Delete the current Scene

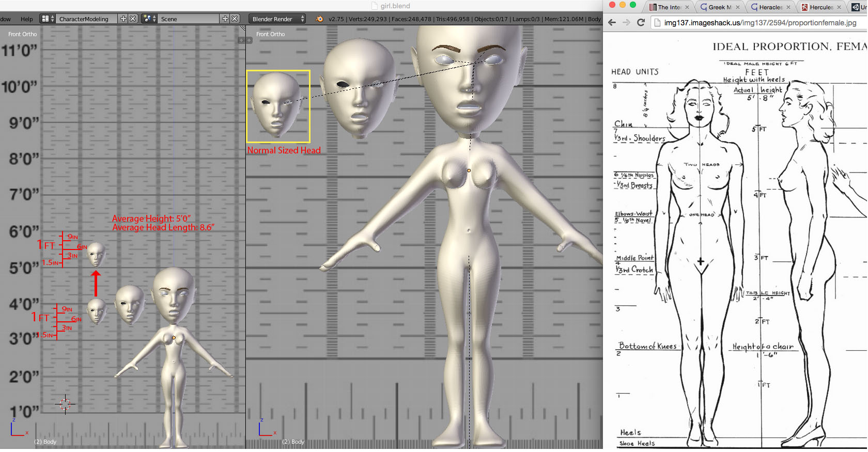(x=235, y=19)
